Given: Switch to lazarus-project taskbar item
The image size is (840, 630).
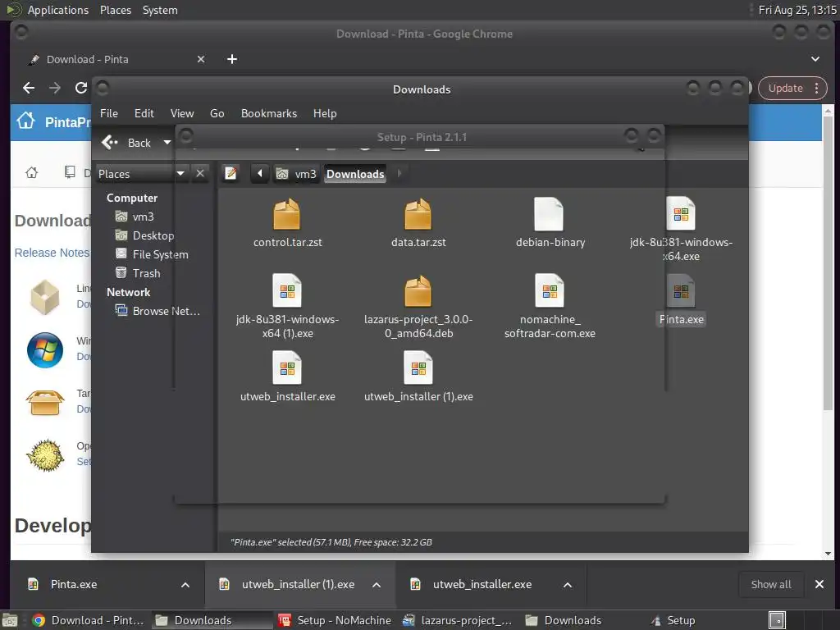Looking at the screenshot, I should click(x=458, y=620).
